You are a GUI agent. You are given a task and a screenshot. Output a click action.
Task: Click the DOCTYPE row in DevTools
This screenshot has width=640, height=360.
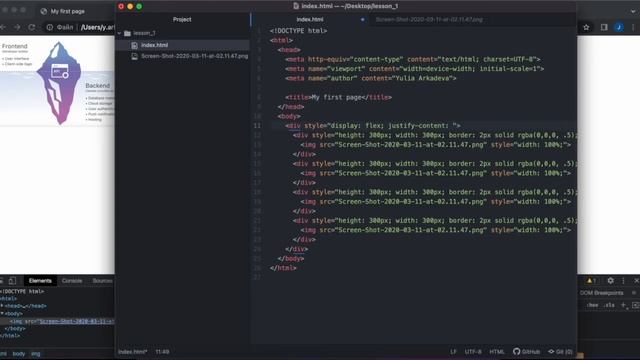click(x=22, y=291)
